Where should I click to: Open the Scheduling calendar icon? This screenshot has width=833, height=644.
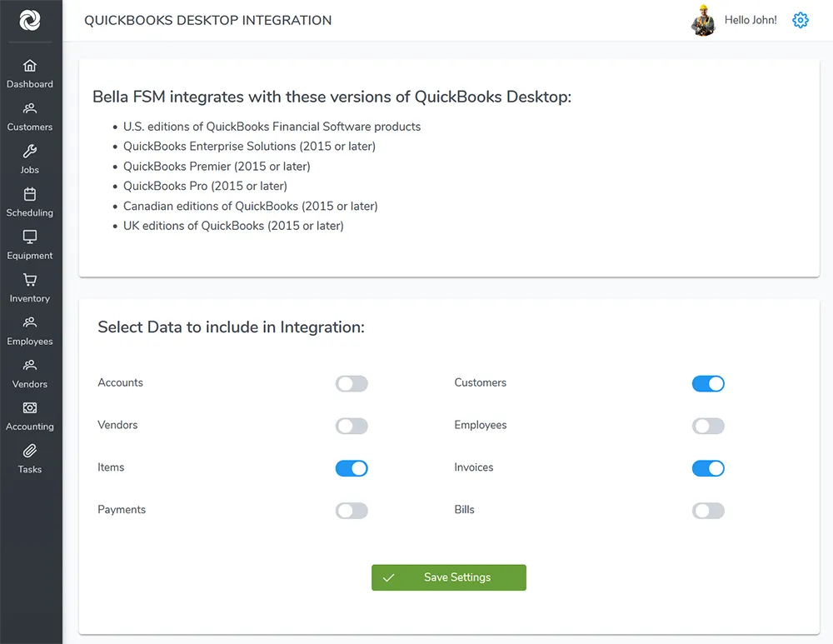(x=30, y=194)
